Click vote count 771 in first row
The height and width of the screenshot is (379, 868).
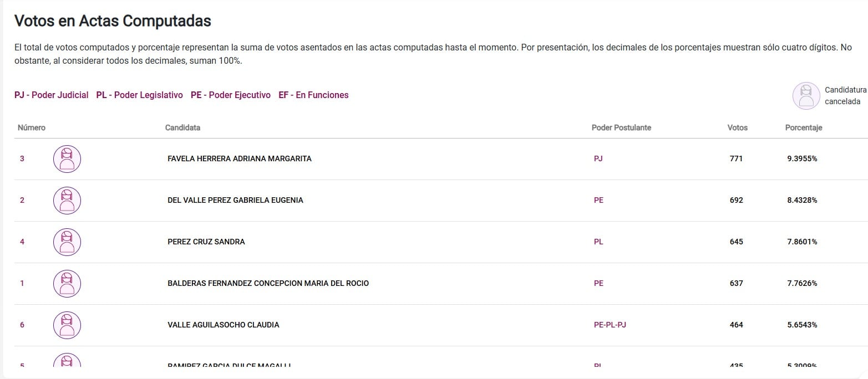(736, 159)
